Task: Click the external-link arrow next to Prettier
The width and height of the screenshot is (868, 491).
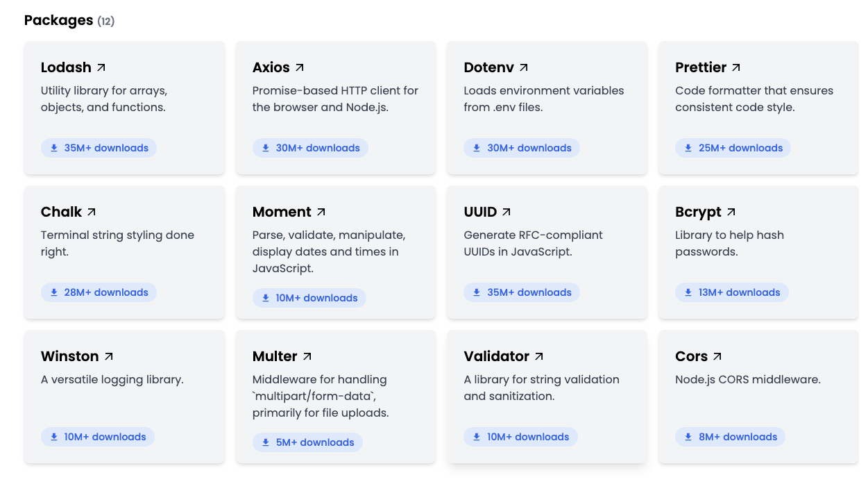Action: [x=736, y=67]
